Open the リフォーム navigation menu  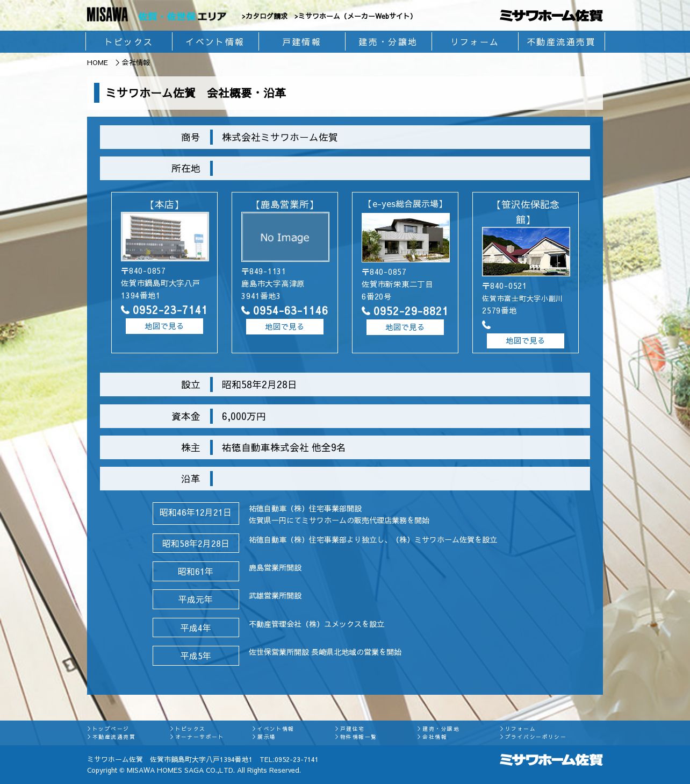click(x=475, y=42)
